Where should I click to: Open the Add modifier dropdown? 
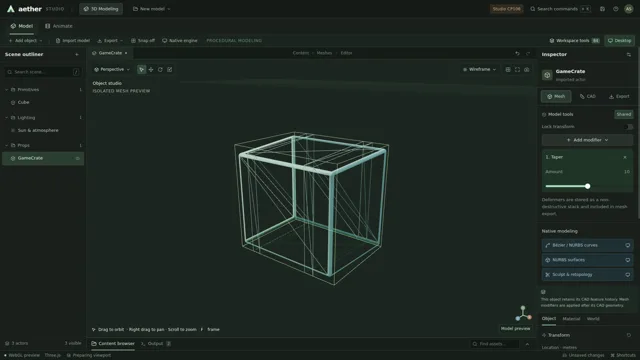coord(587,140)
